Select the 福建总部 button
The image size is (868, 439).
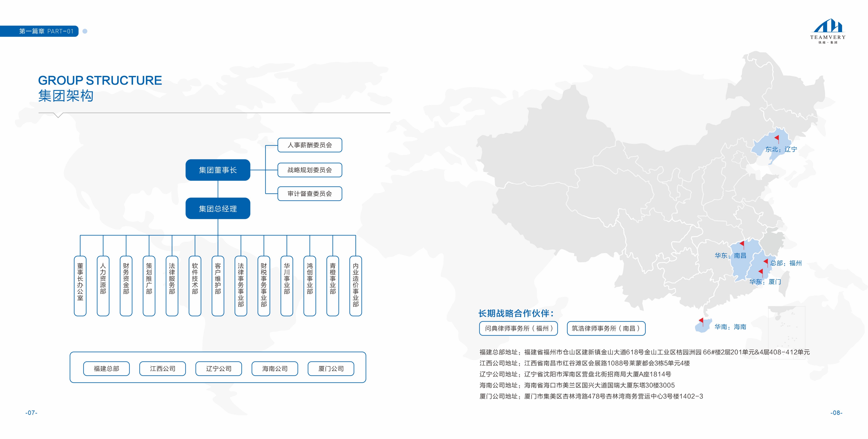[x=106, y=369]
